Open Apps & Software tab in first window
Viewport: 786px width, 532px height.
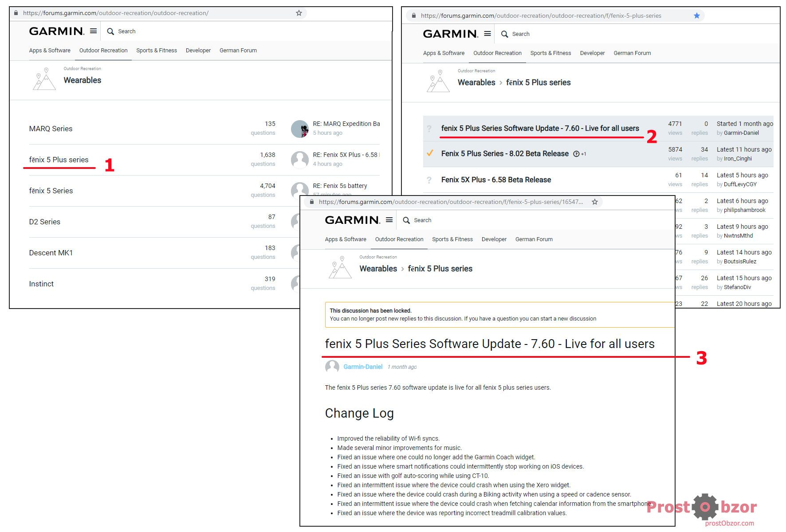coord(50,51)
